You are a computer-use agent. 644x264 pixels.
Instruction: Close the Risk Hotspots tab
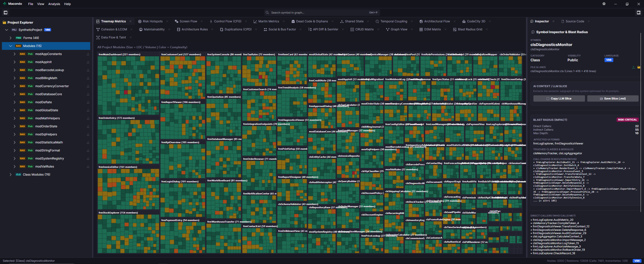[x=167, y=21]
